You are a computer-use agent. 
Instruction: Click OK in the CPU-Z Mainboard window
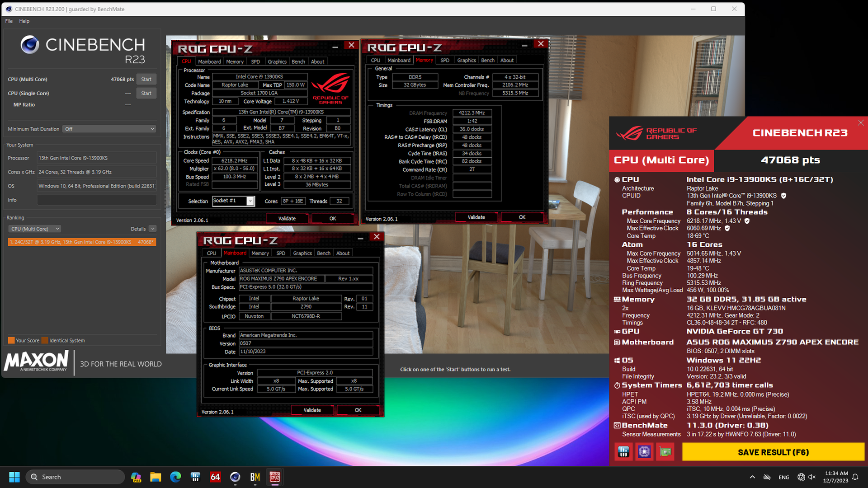click(x=358, y=410)
